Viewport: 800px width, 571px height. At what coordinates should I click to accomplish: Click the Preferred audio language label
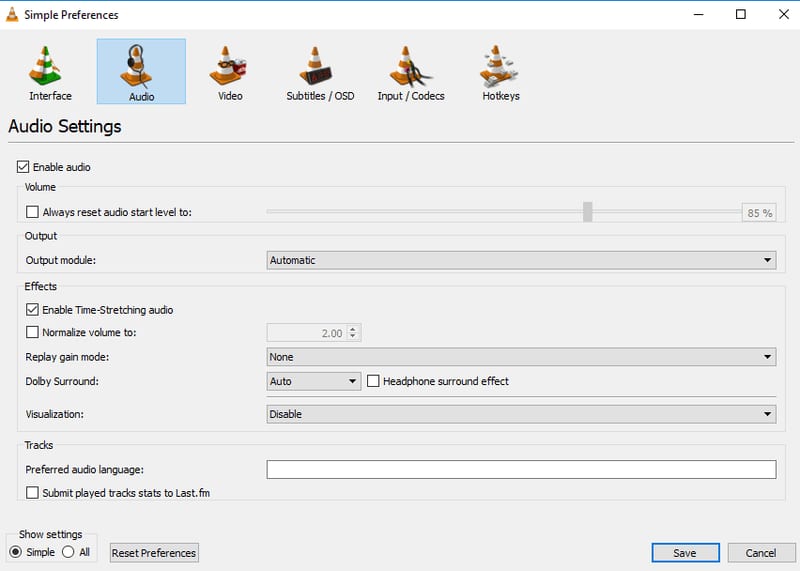pyautogui.click(x=85, y=469)
